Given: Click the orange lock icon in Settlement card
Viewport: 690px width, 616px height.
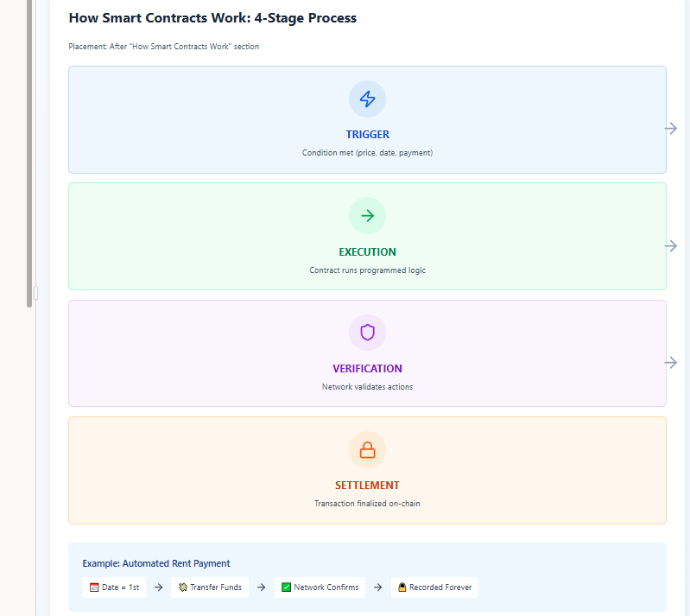Looking at the screenshot, I should (x=367, y=450).
